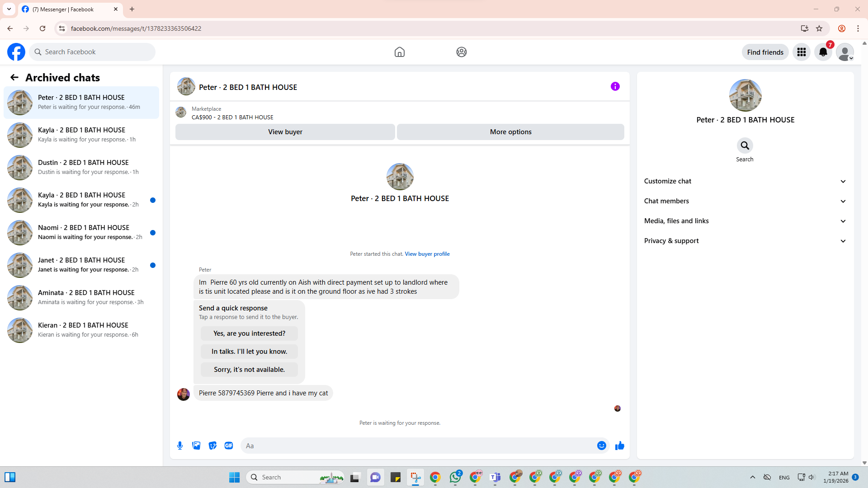868x488 pixels.
Task: Open Microsoft Teams from taskbar
Action: click(495, 477)
